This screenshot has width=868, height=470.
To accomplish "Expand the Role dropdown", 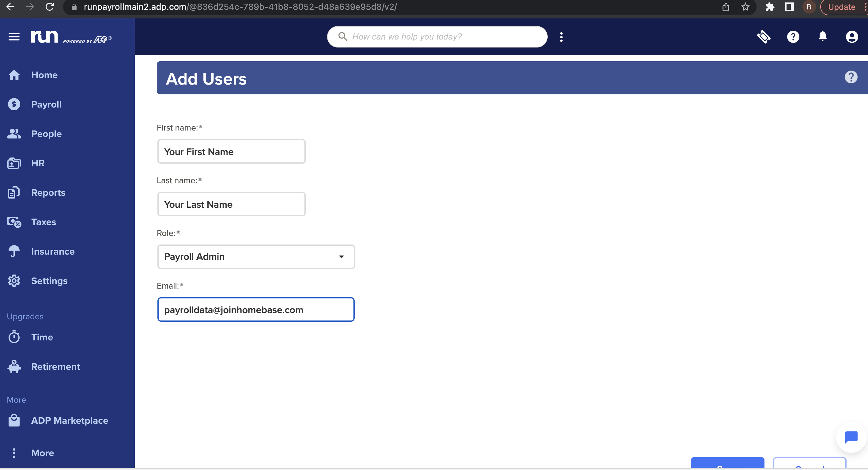I will (256, 256).
